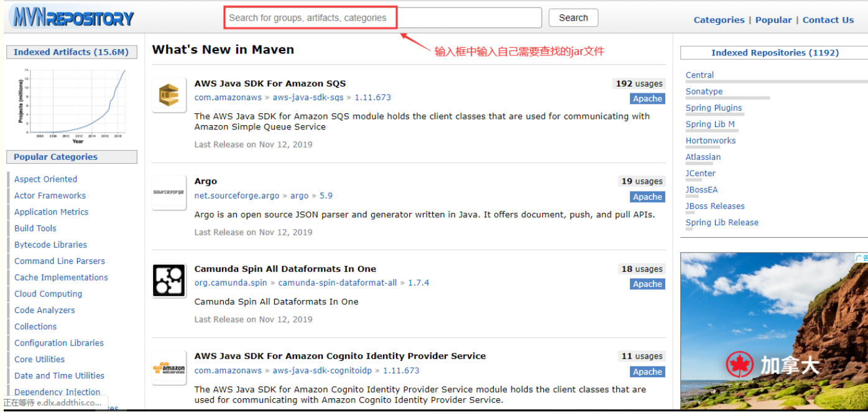Open the Cognito amazon web services logo
Viewport: 868px width, 412px height.
point(169,368)
